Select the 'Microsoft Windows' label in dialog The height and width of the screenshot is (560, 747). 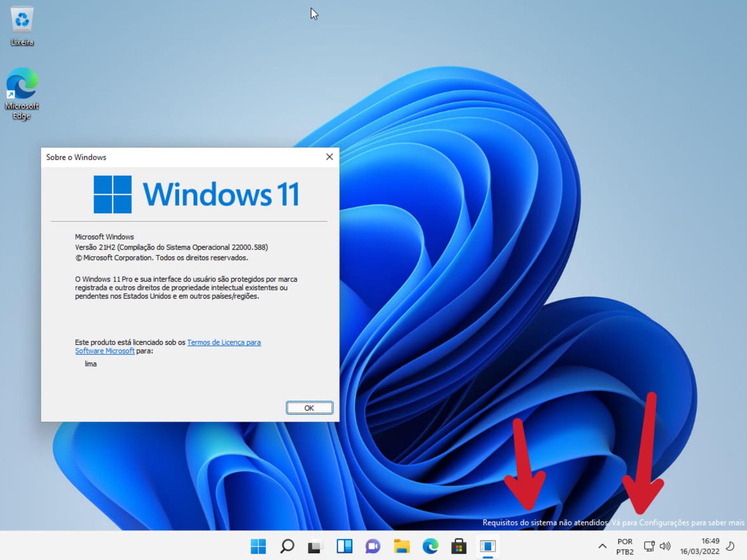(104, 237)
